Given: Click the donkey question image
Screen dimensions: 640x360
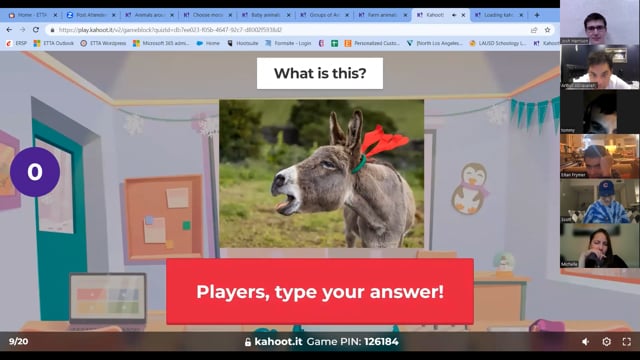Looking at the screenshot, I should pyautogui.click(x=322, y=173).
